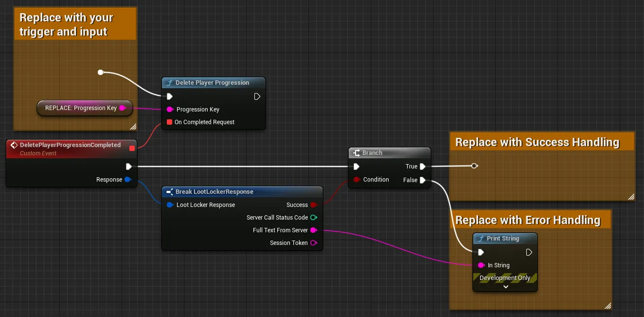
Task: Select the Delete Player Progression node title
Action: 212,83
